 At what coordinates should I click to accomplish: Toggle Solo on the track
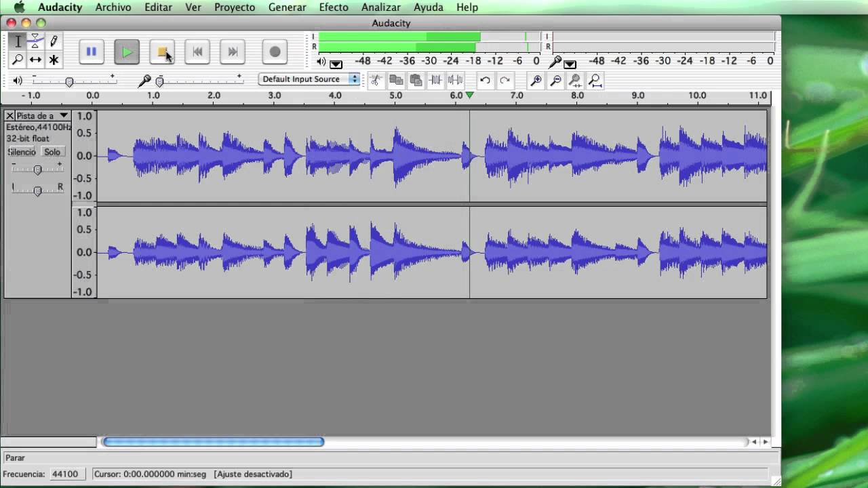tap(52, 152)
